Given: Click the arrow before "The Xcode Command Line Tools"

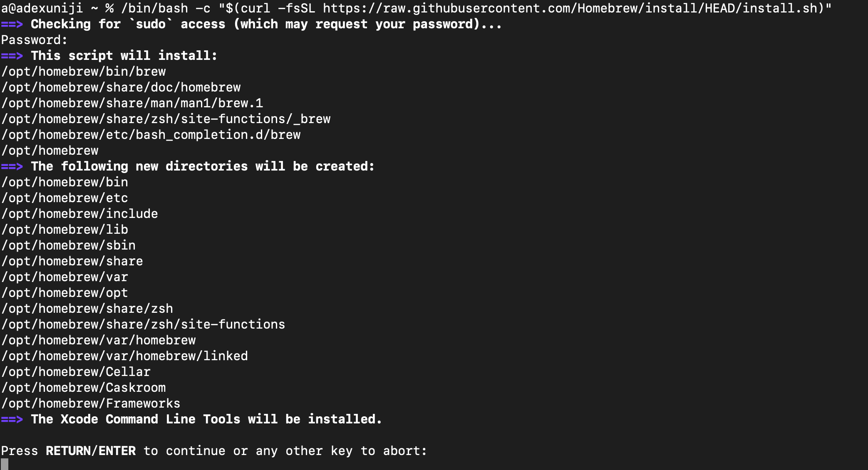Looking at the screenshot, I should pyautogui.click(x=12, y=419).
